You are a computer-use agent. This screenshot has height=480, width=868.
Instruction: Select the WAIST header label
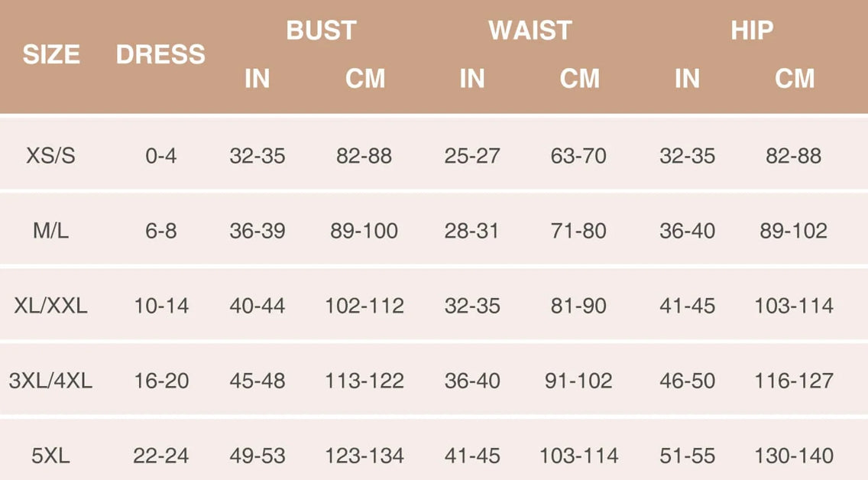pyautogui.click(x=530, y=31)
